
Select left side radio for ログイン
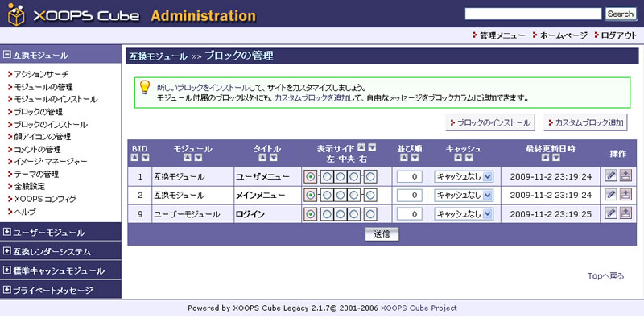[311, 213]
